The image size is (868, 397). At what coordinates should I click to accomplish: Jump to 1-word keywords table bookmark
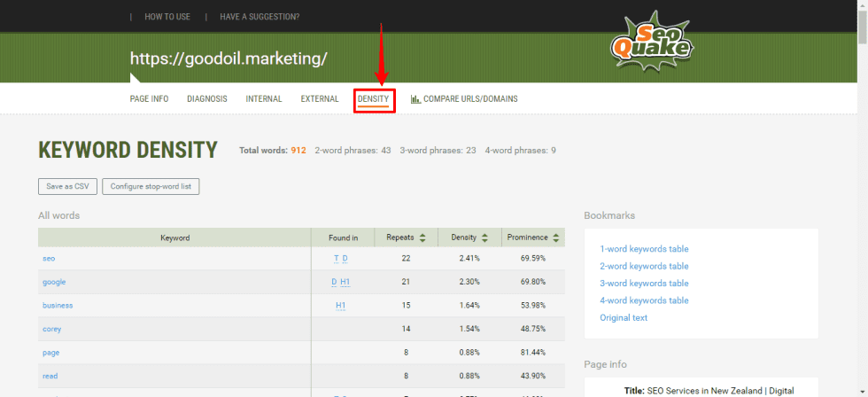[645, 249]
